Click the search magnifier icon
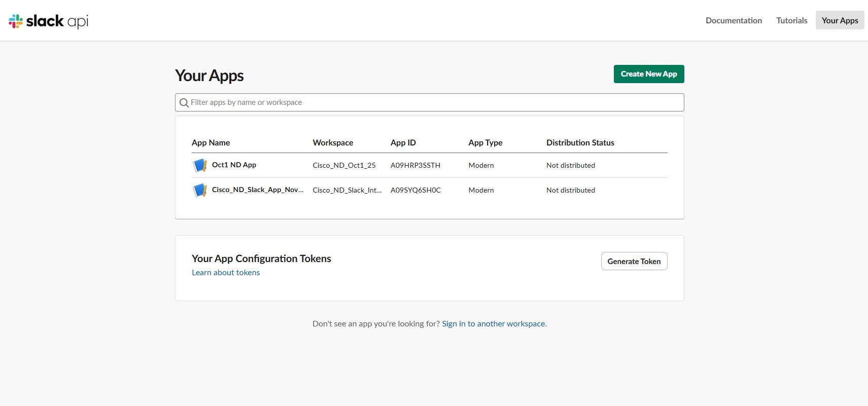Screen dimensions: 868x406 [x=184, y=103]
